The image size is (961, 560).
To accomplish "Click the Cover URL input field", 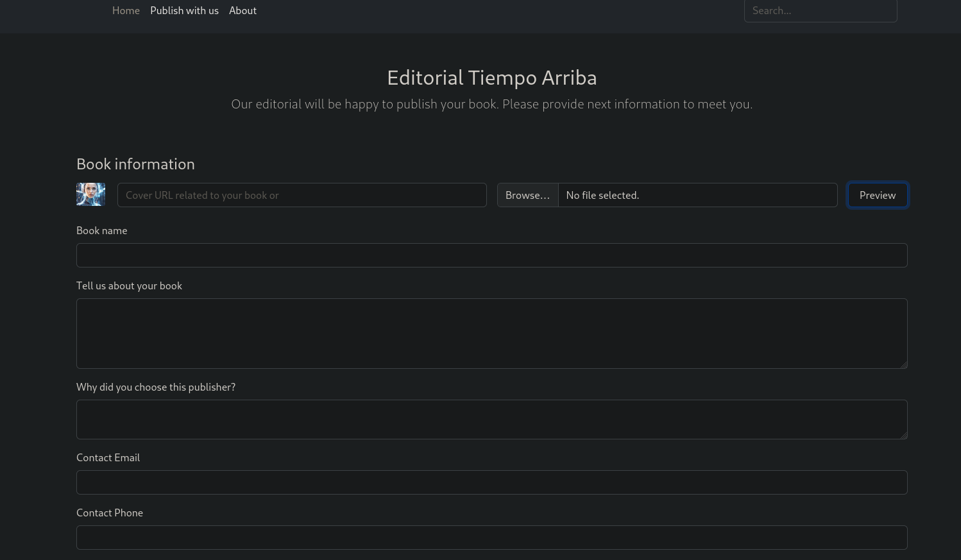I will click(302, 195).
